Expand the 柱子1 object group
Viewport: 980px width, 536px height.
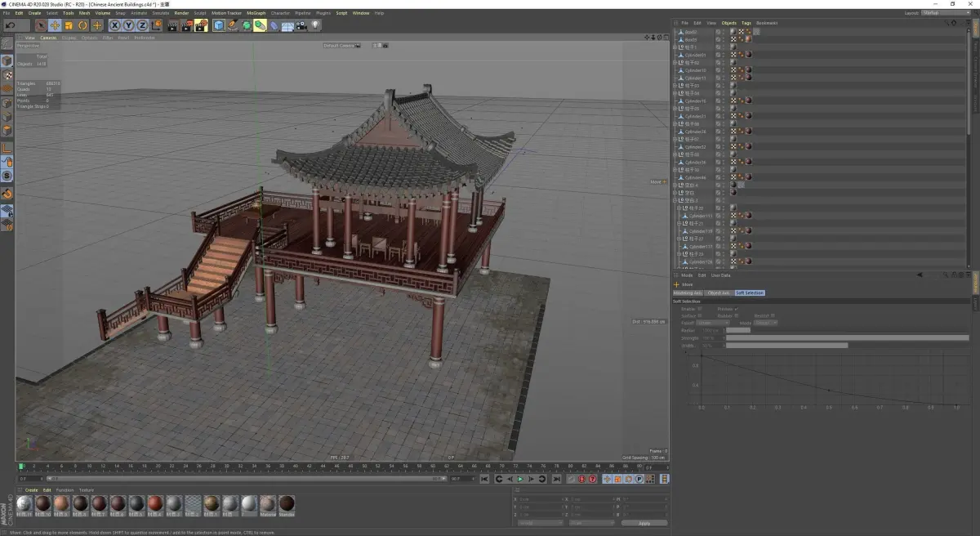[x=676, y=47]
